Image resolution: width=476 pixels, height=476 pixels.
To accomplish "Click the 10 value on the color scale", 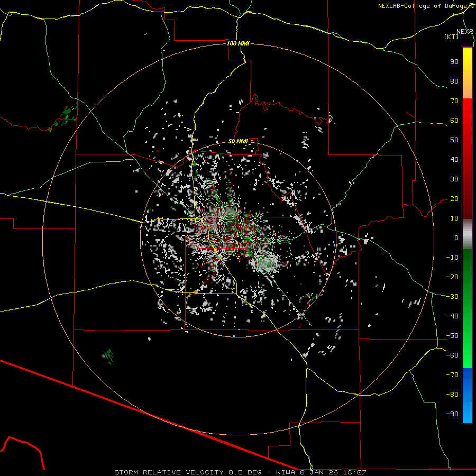I will [x=454, y=218].
